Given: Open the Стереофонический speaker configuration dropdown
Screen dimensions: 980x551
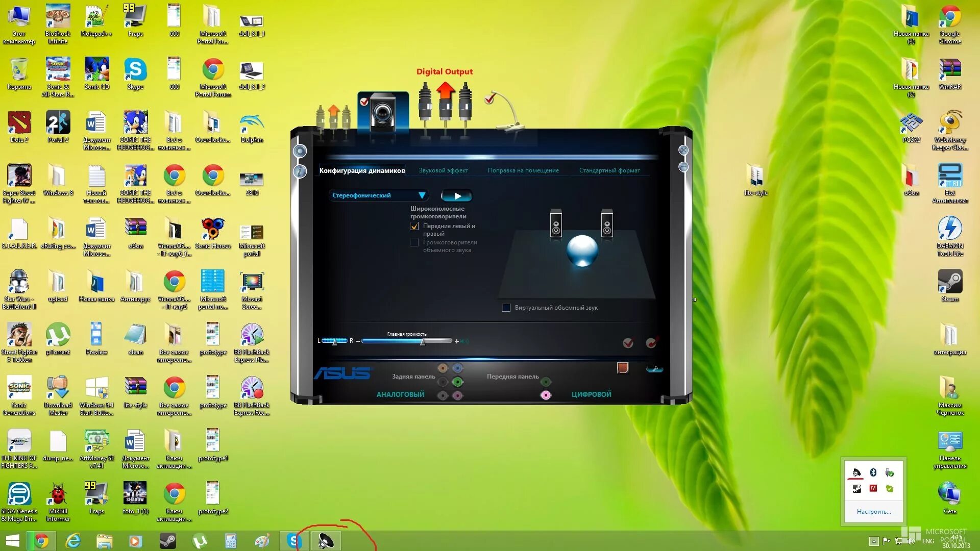Looking at the screenshot, I should (379, 195).
